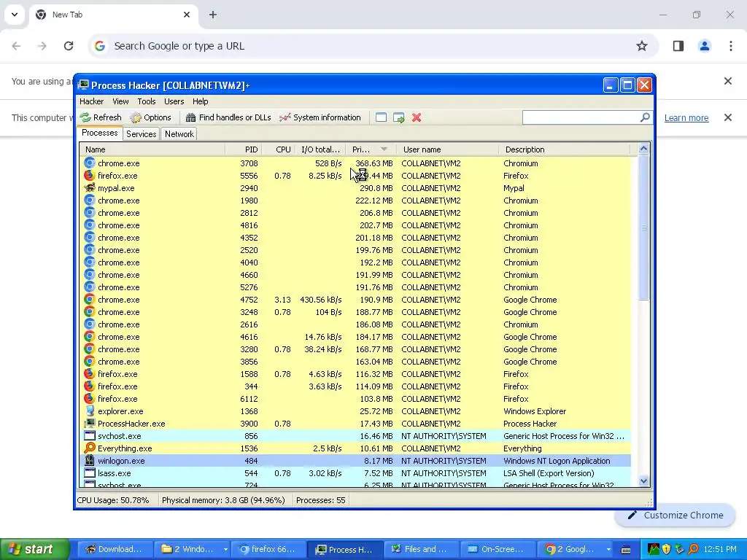Click Physical memory status entry
The image size is (747, 560).
(x=223, y=500)
